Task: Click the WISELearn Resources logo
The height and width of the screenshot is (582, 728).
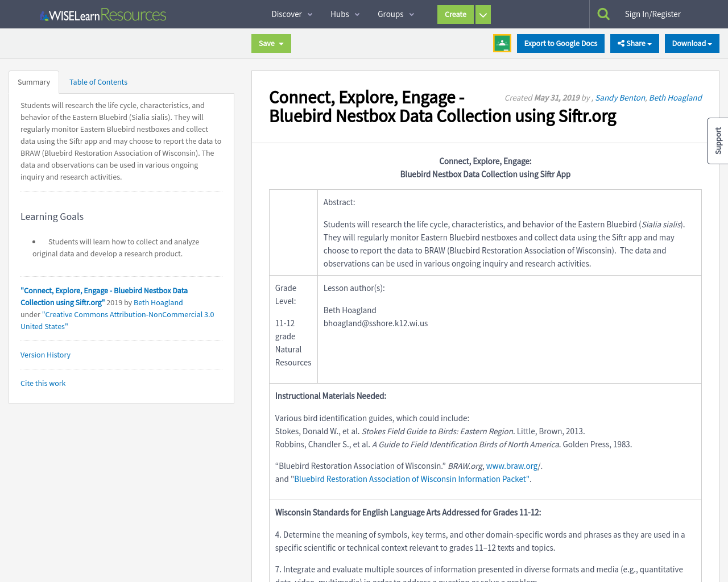Action: [102, 14]
